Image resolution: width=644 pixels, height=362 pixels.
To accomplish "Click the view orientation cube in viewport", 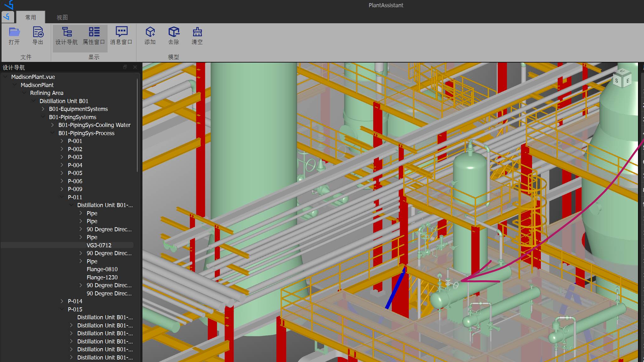I will pyautogui.click(x=622, y=79).
